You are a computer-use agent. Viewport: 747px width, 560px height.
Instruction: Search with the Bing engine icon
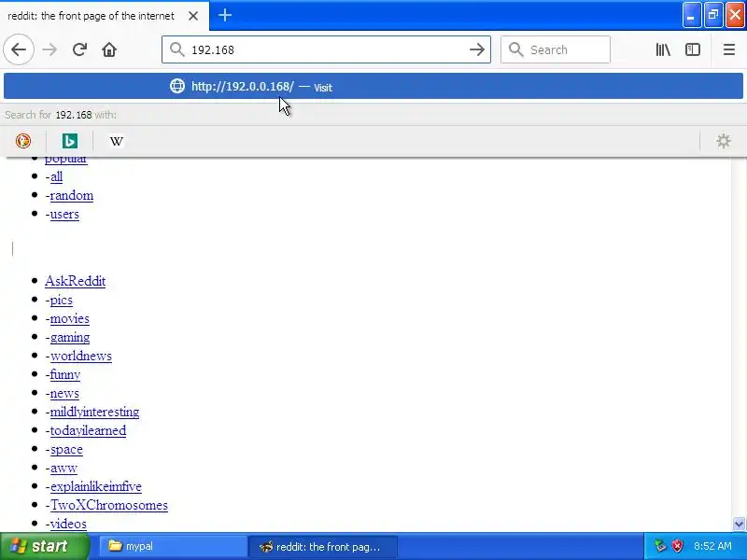coord(69,141)
